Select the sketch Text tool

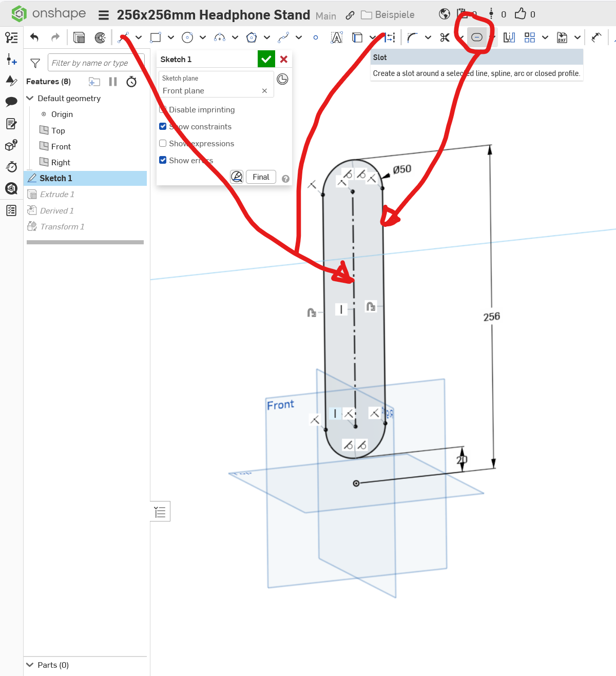coord(337,37)
